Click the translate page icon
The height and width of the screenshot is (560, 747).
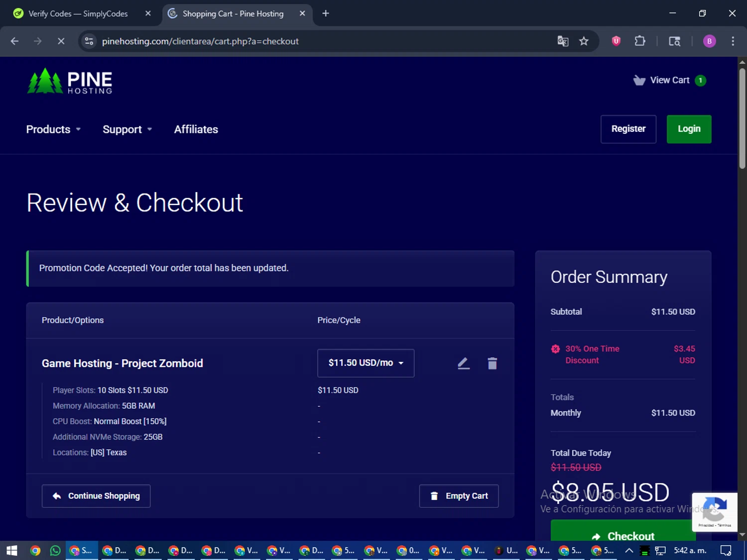(563, 41)
